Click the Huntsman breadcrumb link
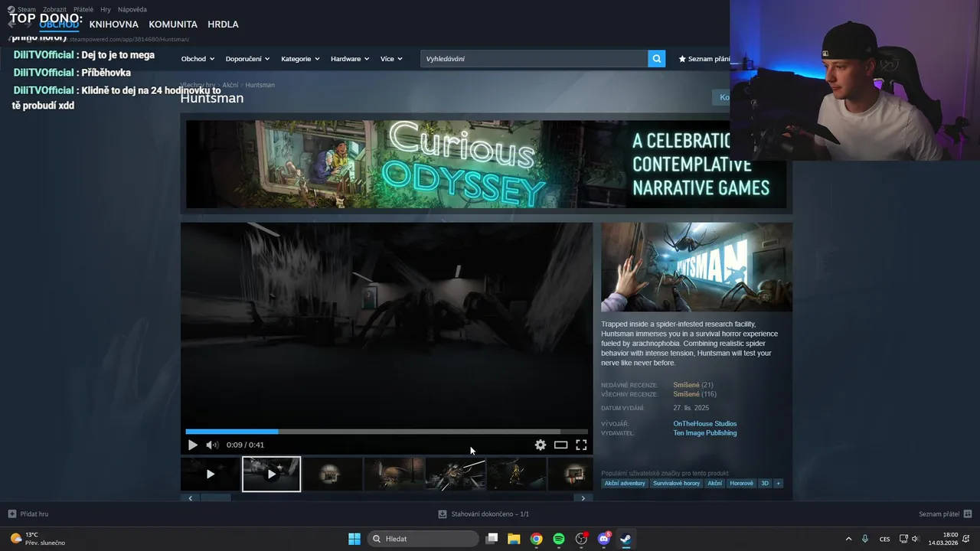980x551 pixels. tap(260, 85)
